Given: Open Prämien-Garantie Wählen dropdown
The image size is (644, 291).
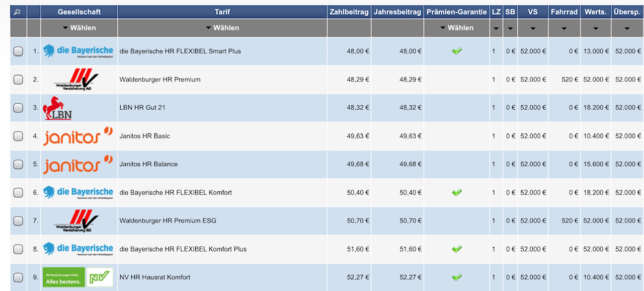Looking at the screenshot, I should tap(457, 28).
